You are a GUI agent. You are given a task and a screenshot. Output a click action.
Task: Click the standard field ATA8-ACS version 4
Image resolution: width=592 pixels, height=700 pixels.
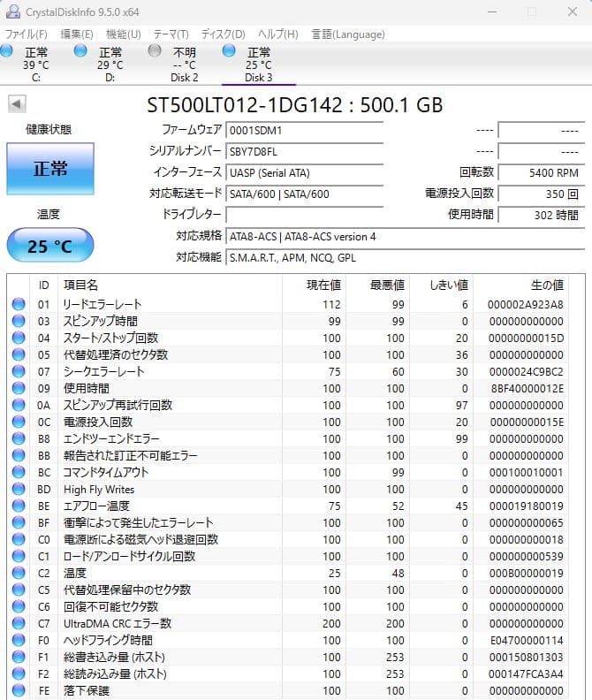(x=406, y=237)
